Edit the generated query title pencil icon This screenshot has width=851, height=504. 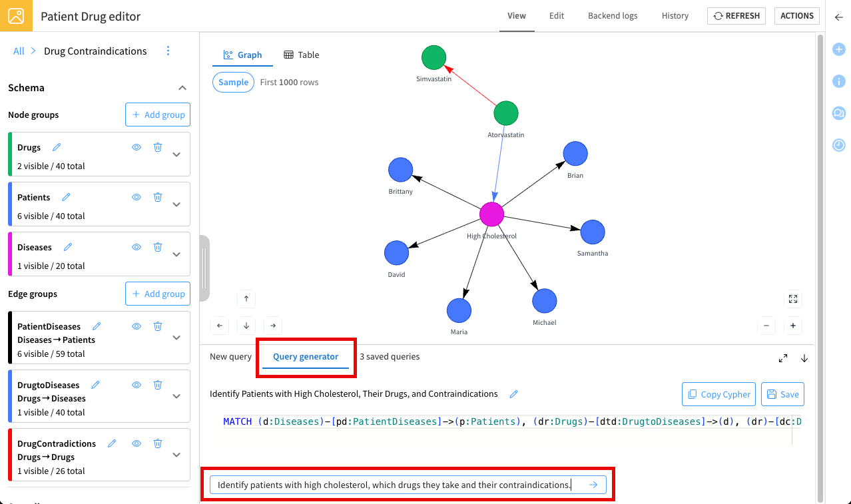pos(513,394)
